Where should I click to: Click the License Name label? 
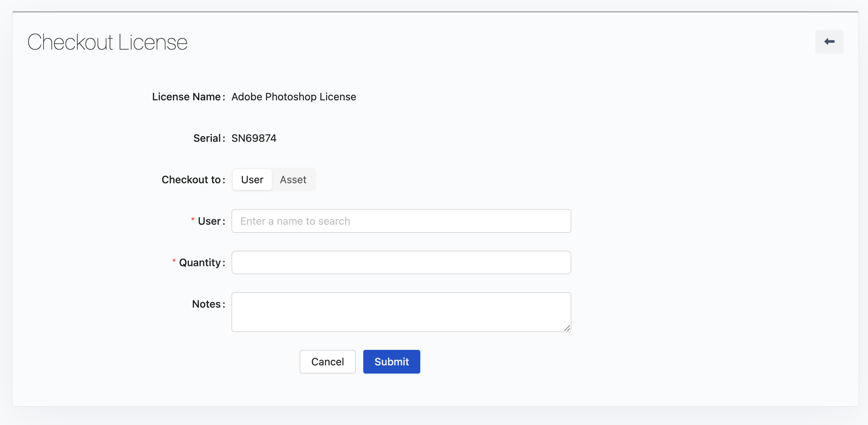pos(186,97)
